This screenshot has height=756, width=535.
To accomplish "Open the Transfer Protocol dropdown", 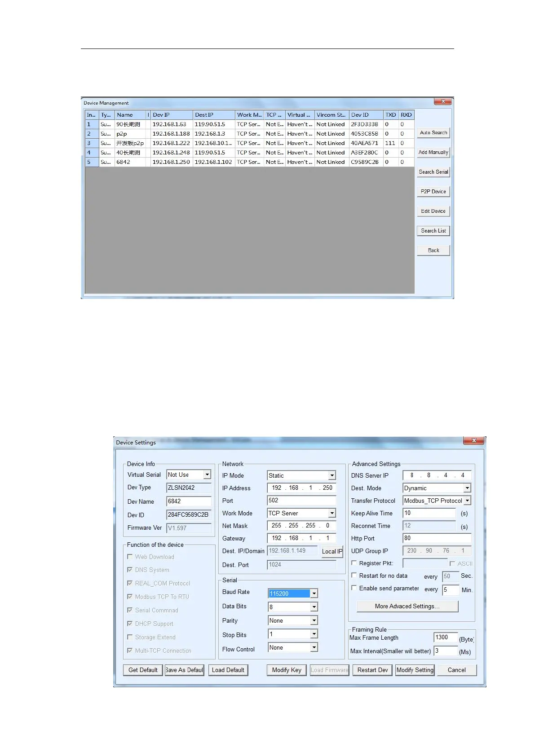I will [x=467, y=501].
